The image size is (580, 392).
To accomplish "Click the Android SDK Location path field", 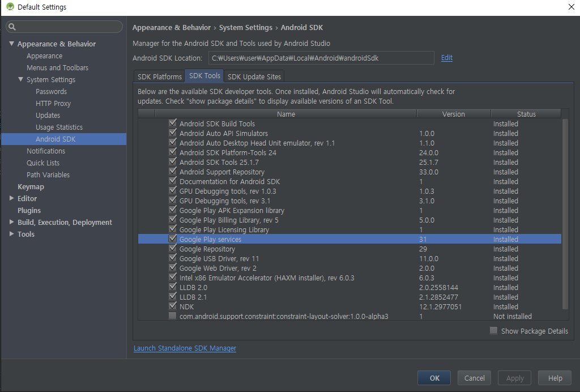I will 321,58.
